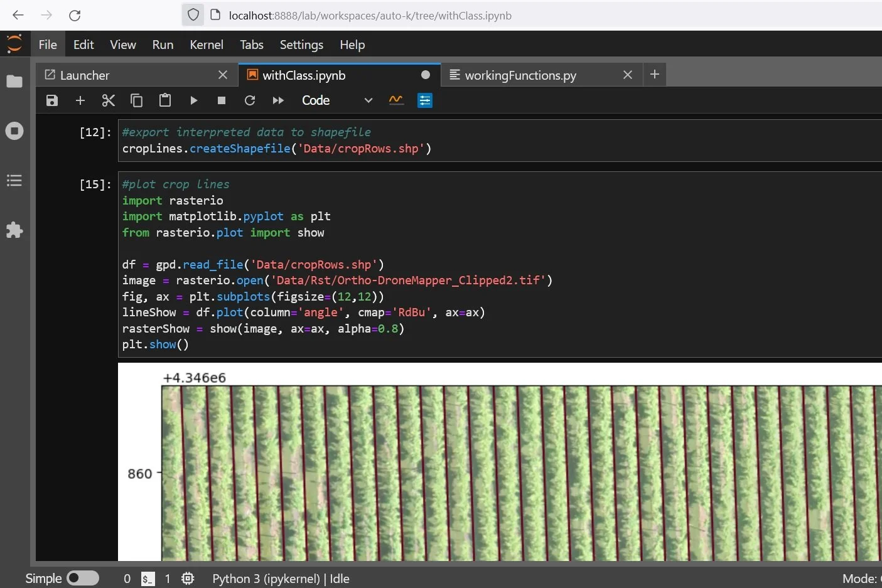Restart kernel and run all cells
882x588 pixels.
coord(277,100)
